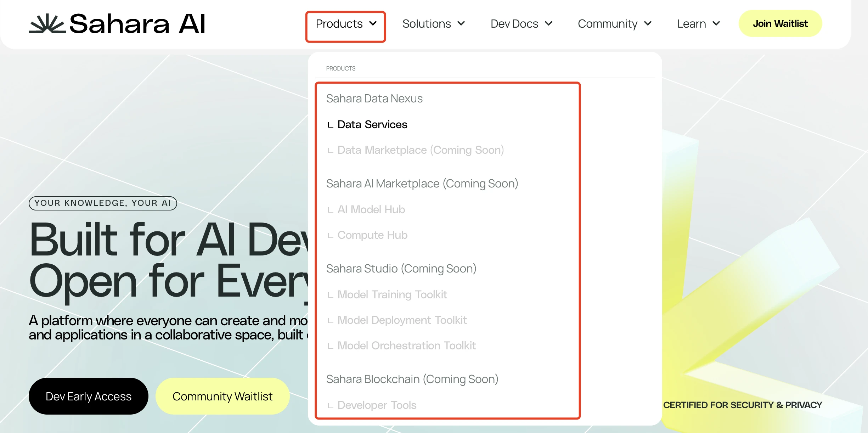Open the Solutions menu
The image size is (868, 433).
[434, 24]
